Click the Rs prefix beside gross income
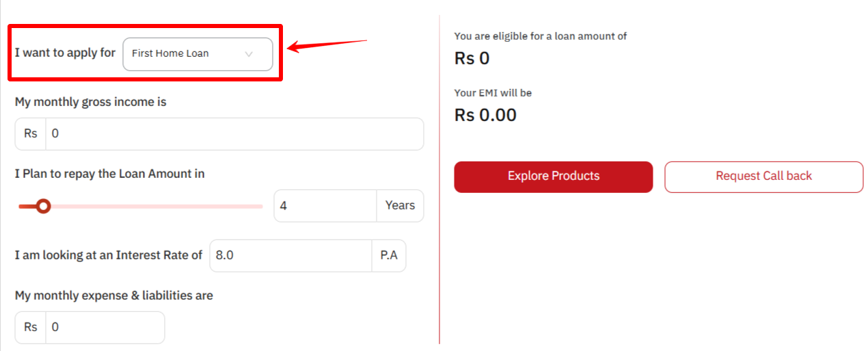The image size is (868, 351). pyautogui.click(x=31, y=134)
